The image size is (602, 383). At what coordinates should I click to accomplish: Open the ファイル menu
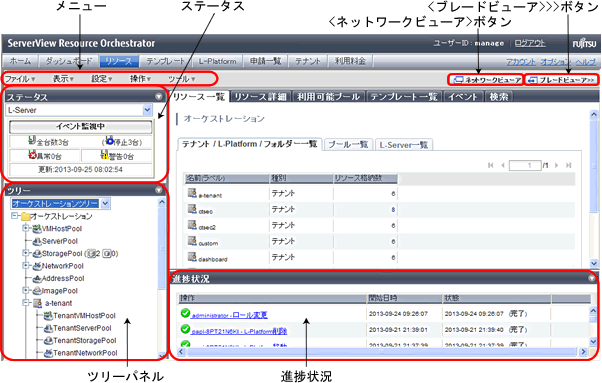click(20, 79)
